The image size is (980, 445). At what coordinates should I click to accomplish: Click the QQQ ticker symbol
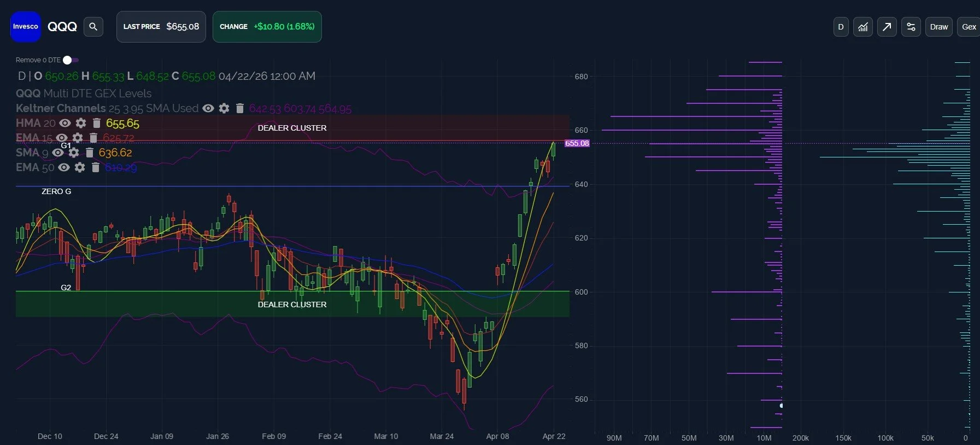[62, 26]
